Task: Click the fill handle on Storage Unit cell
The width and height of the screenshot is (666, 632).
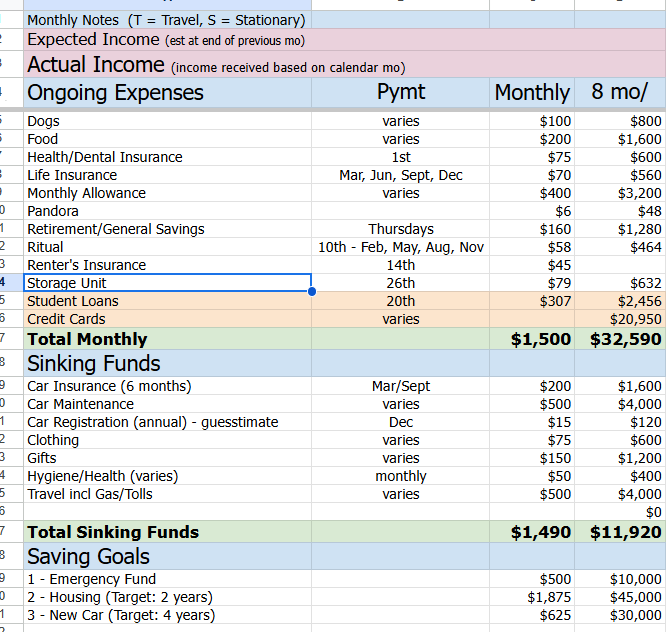Action: tap(312, 292)
